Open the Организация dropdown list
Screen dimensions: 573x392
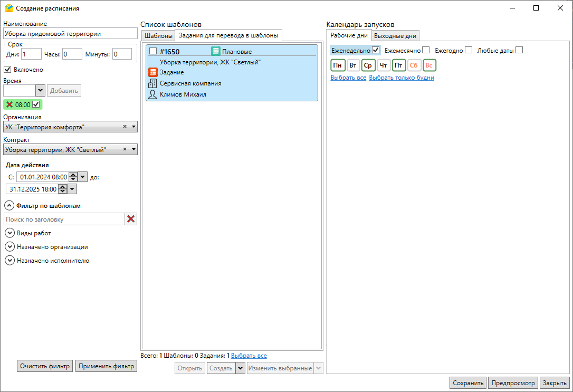(x=133, y=127)
